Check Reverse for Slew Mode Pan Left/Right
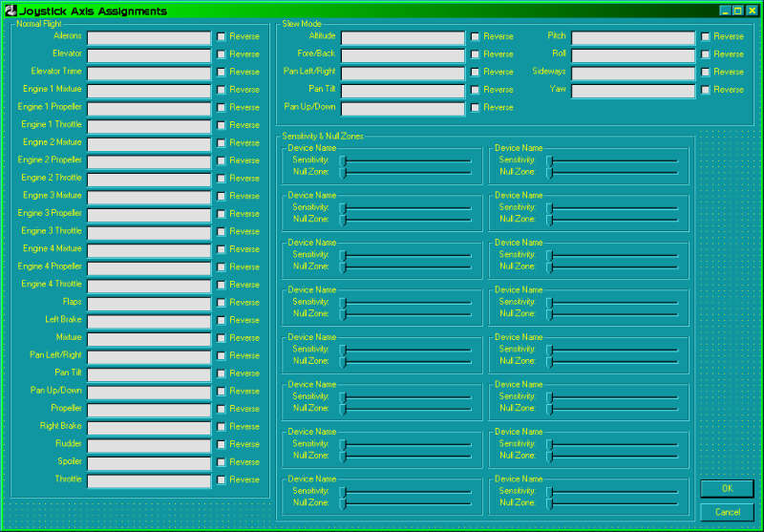Screen dimensions: 764x532 [x=475, y=72]
